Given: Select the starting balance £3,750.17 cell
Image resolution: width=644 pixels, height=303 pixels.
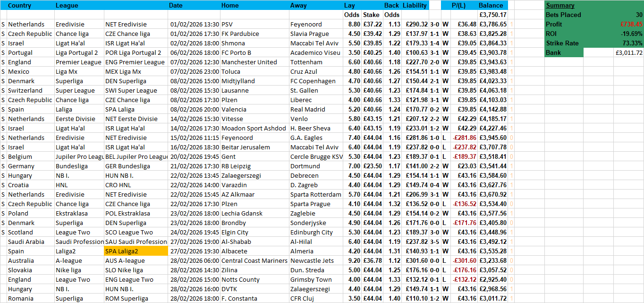Looking at the screenshot, I should [492, 15].
